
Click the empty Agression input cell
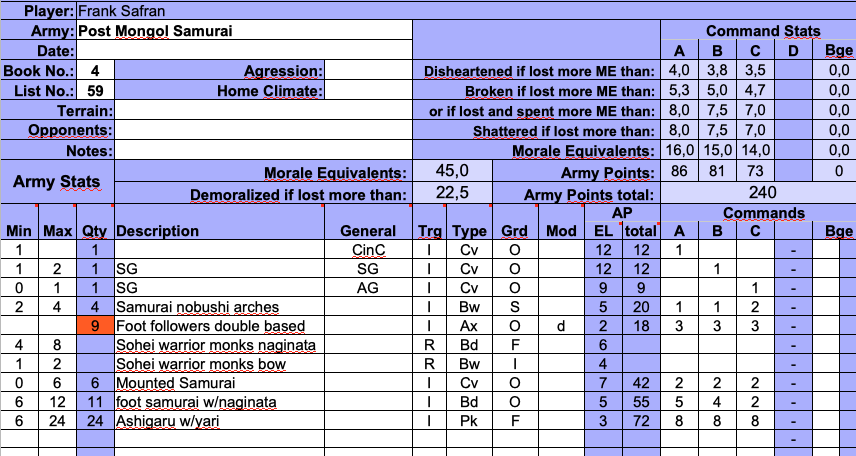click(368, 71)
